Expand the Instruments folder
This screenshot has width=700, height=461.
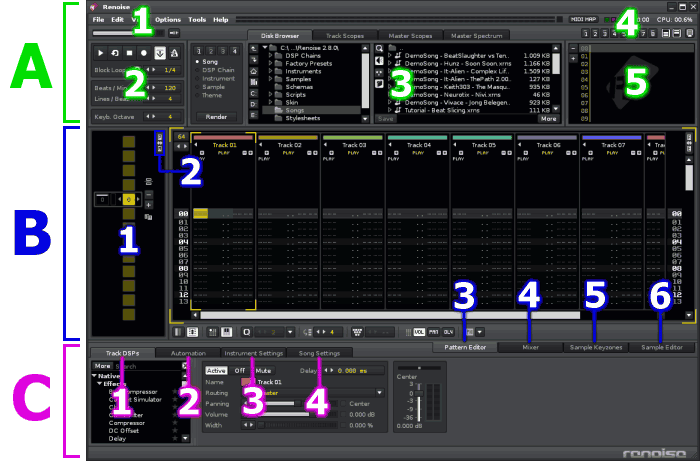click(271, 71)
